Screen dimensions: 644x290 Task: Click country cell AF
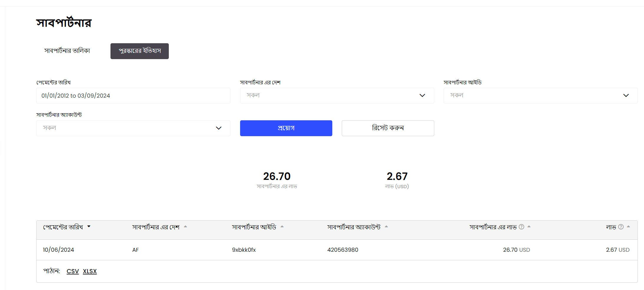click(x=136, y=250)
